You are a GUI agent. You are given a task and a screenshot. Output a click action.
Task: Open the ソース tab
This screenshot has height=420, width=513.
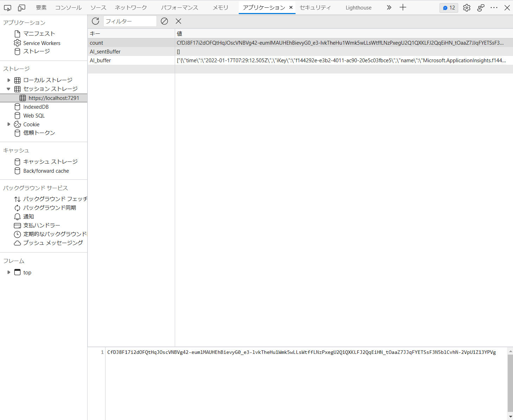click(98, 7)
